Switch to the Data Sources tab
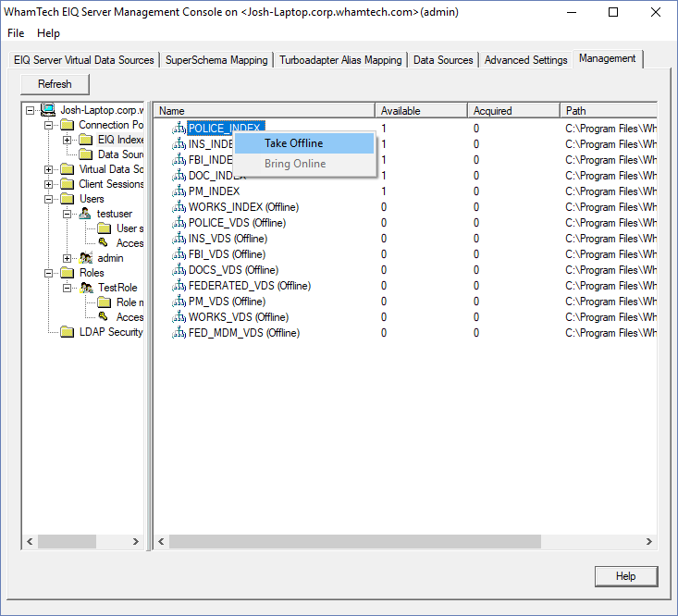This screenshot has width=678, height=616. [x=443, y=60]
